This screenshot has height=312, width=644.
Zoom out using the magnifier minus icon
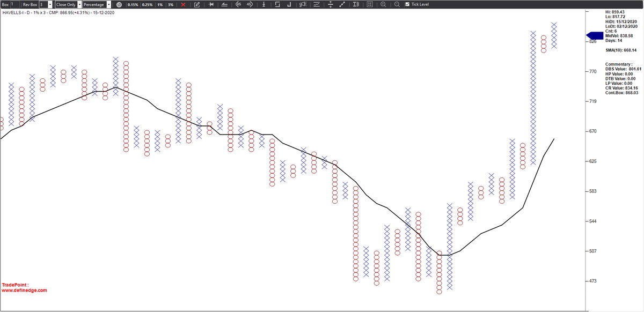[397, 4]
